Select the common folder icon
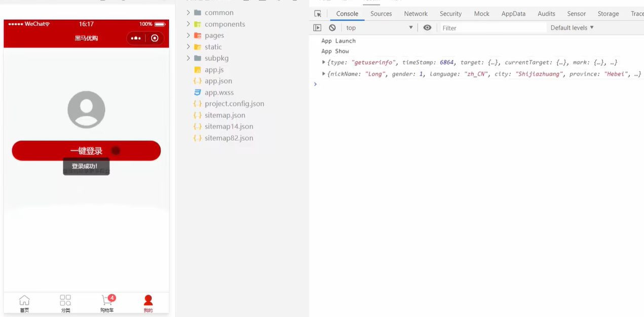Image resolution: width=644 pixels, height=317 pixels. (x=198, y=12)
